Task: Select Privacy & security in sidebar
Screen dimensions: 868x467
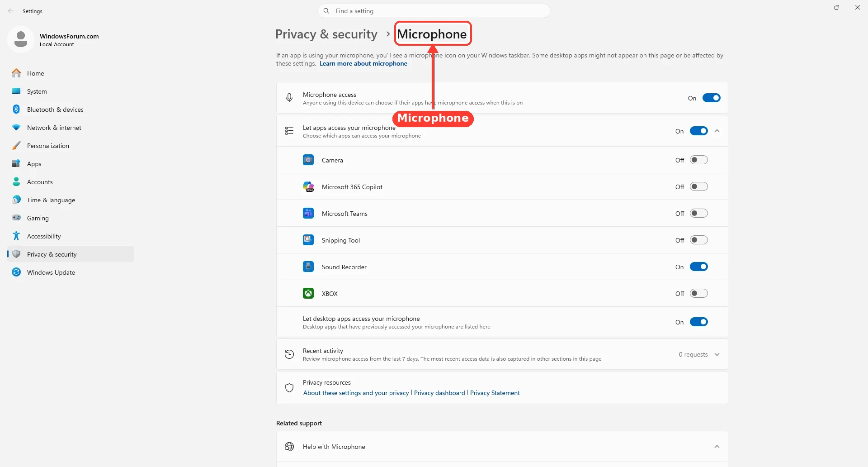Action: 71,254
